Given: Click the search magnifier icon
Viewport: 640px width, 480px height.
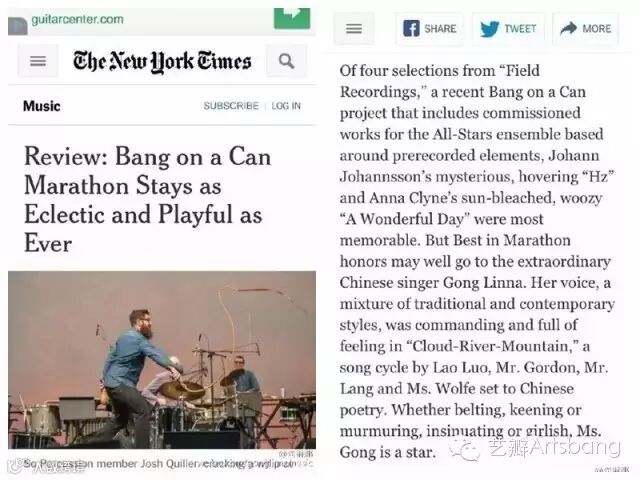Looking at the screenshot, I should point(286,61).
